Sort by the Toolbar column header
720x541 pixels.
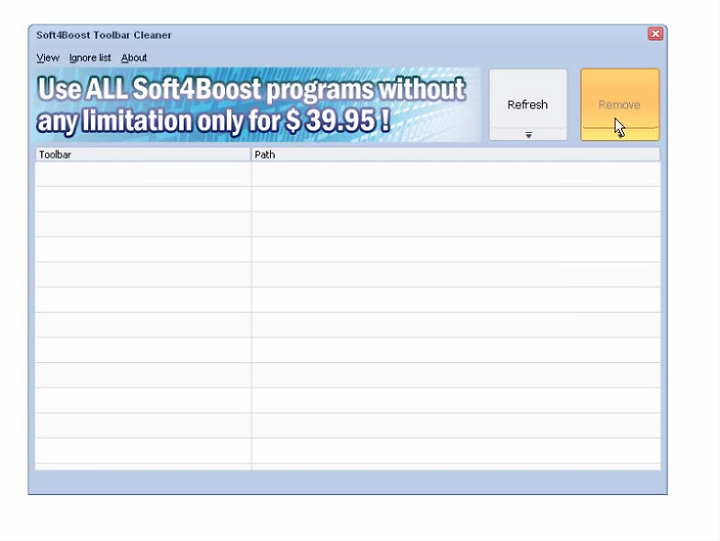[x=143, y=155]
